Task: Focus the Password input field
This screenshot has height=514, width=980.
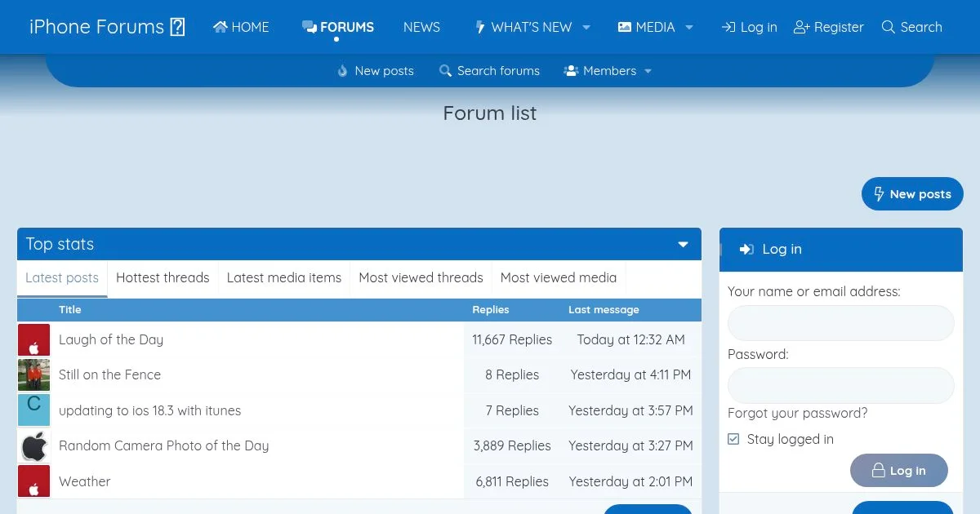Action: point(840,385)
